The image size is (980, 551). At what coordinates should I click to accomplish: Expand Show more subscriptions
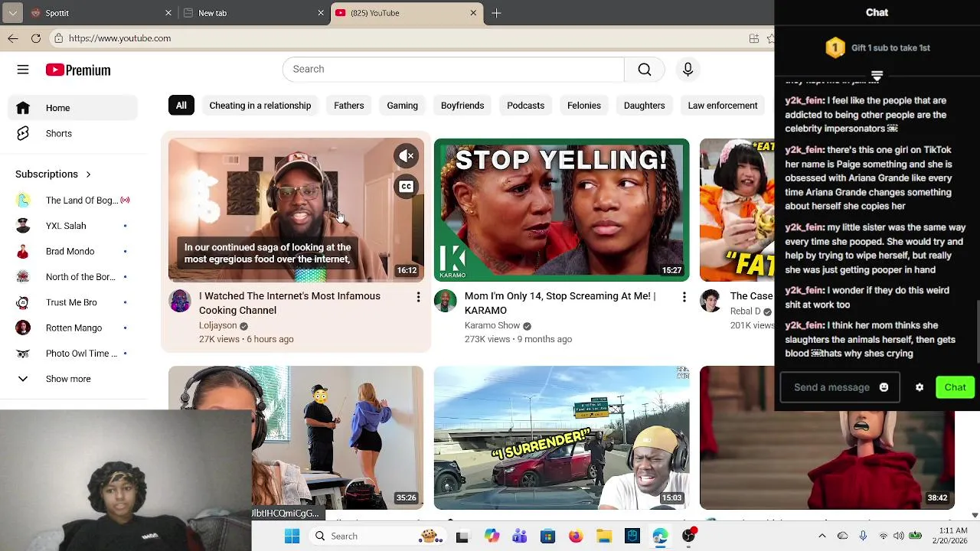pos(73,379)
